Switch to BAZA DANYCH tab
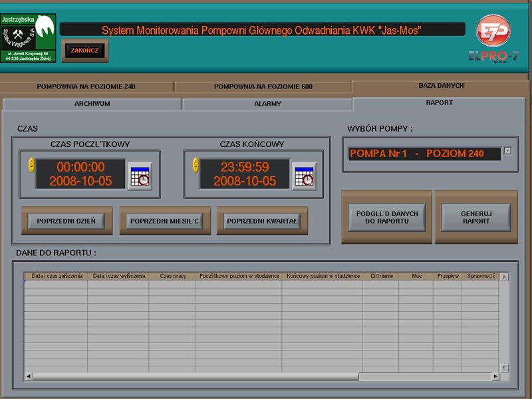Viewport: 532px width, 399px height. click(441, 86)
